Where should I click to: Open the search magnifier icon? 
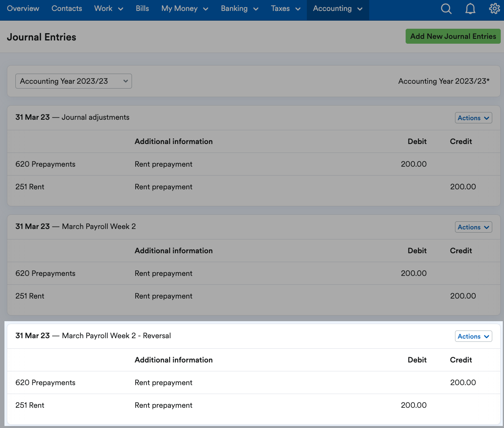[446, 8]
